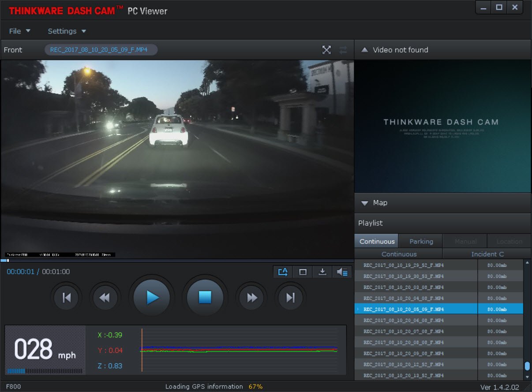Viewport: 532px width, 392px height.
Task: Click the Z: 0.83 accelerometer value
Action: [x=110, y=366]
